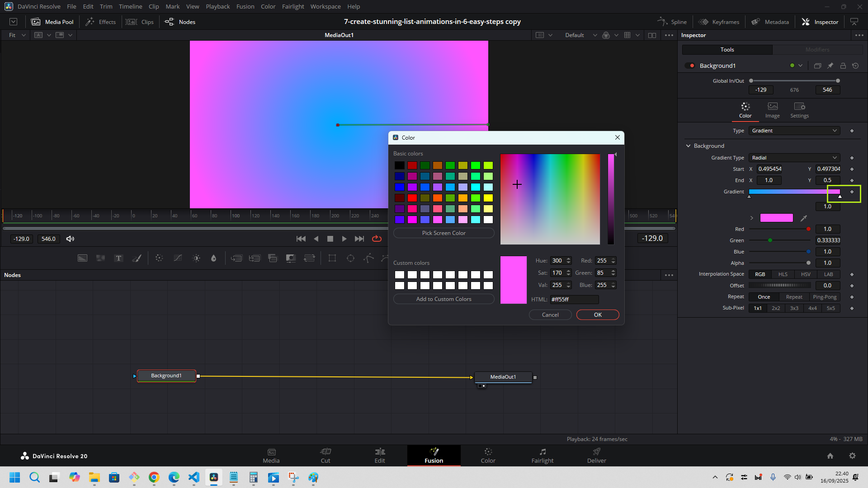Image resolution: width=868 pixels, height=488 pixels.
Task: Click the eyedropper color picker icon
Action: click(x=804, y=218)
